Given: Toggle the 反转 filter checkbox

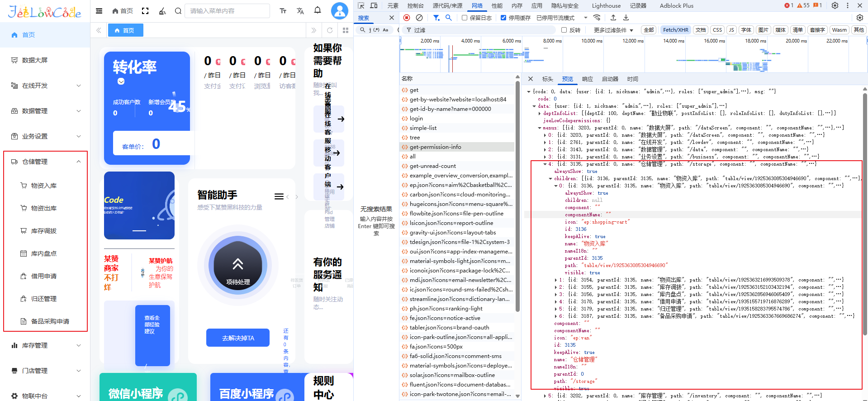Looking at the screenshot, I should click(564, 30).
